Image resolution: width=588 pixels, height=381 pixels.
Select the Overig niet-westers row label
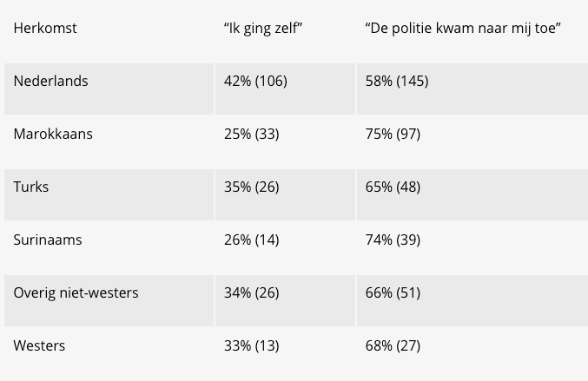click(x=76, y=292)
